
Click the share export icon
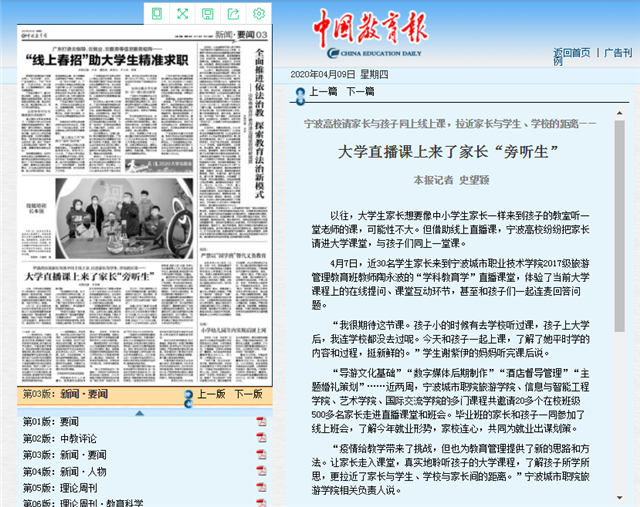pos(233,13)
